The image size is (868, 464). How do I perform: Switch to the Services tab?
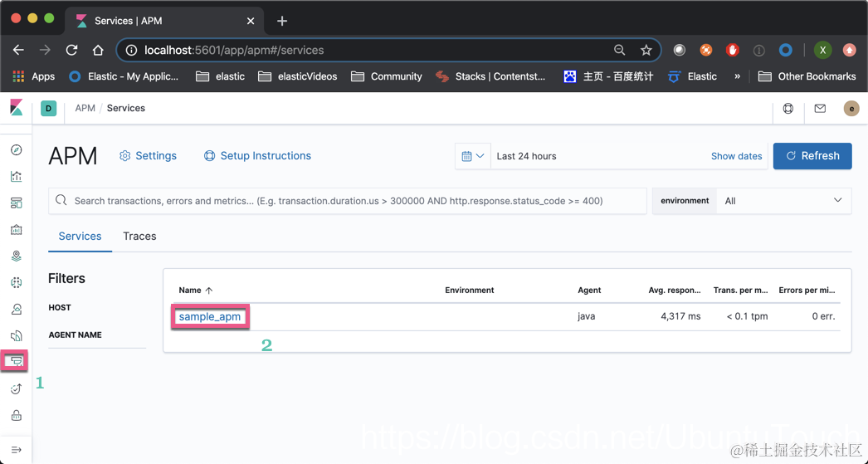pyautogui.click(x=80, y=236)
